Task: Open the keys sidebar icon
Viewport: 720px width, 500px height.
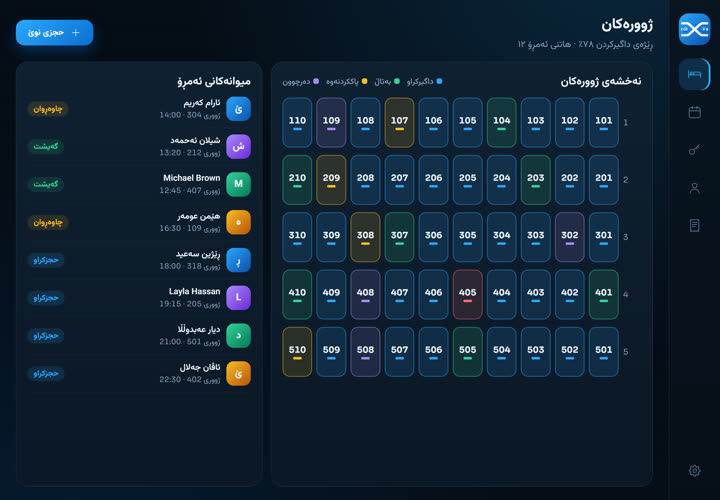Action: [x=694, y=150]
